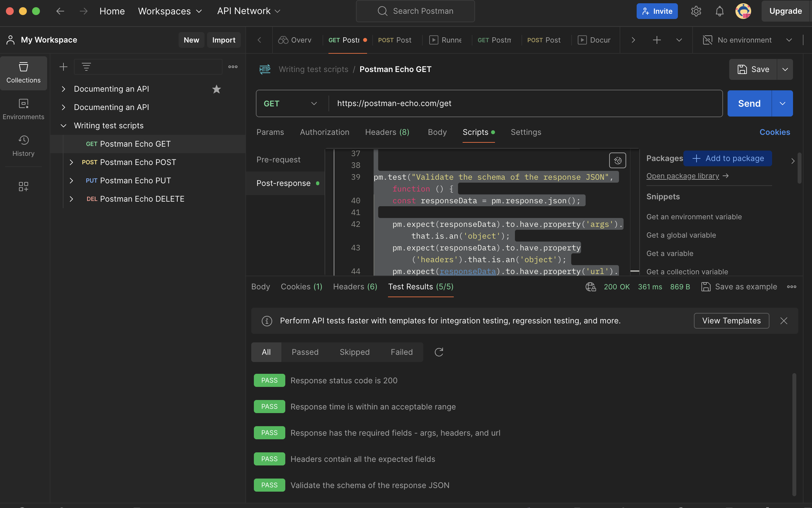Image resolution: width=812 pixels, height=508 pixels.
Task: Open the package library link
Action: 682,176
